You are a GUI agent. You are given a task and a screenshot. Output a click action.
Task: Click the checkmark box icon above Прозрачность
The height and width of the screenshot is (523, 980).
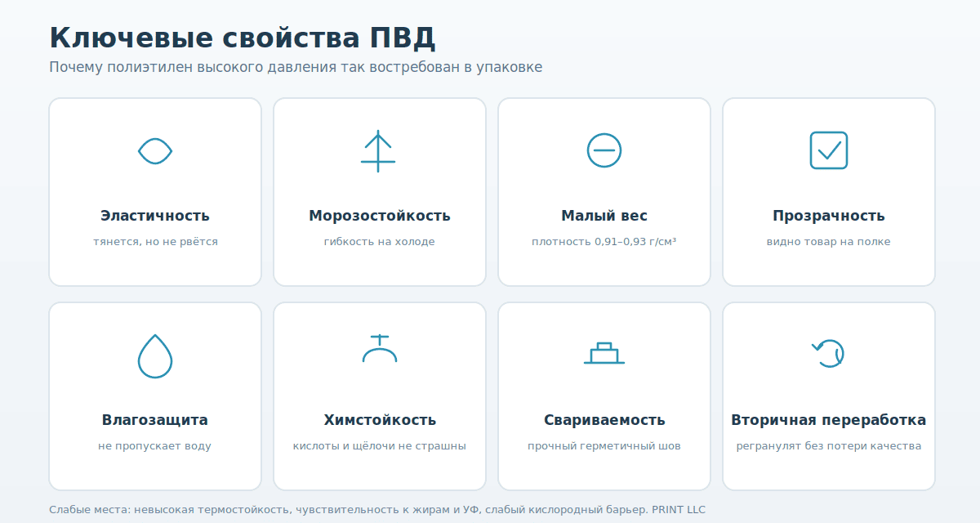(x=829, y=150)
